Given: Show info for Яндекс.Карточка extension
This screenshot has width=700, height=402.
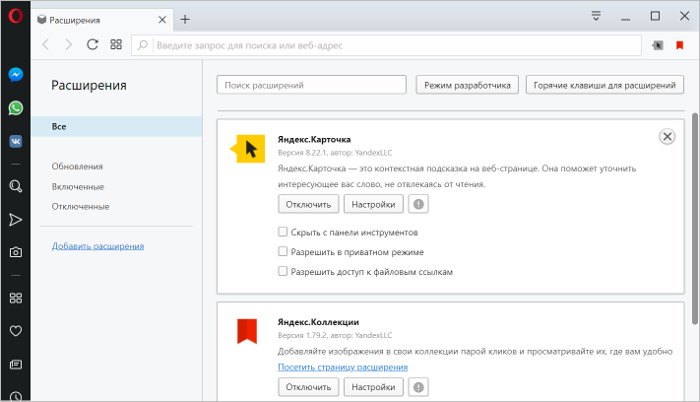Looking at the screenshot, I should (x=418, y=204).
